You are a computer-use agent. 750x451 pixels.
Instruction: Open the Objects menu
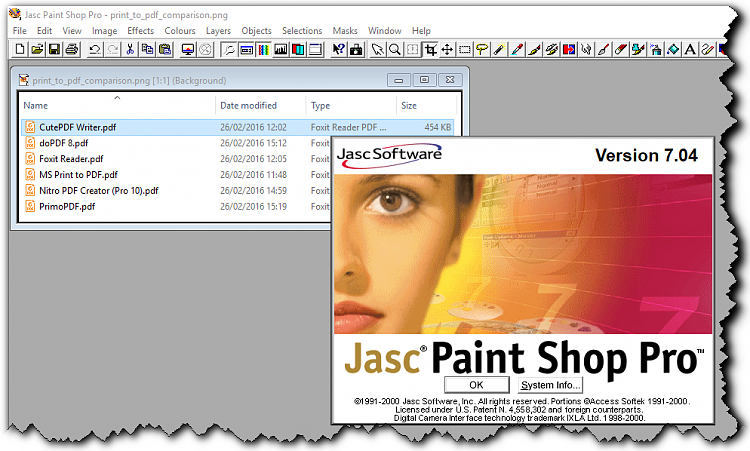coord(256,31)
